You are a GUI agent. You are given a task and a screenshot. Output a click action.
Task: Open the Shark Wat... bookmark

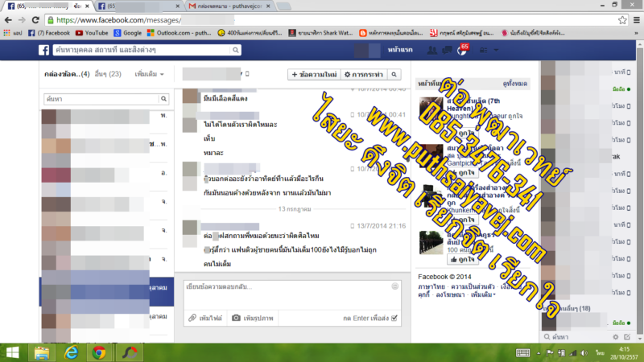tap(320, 33)
